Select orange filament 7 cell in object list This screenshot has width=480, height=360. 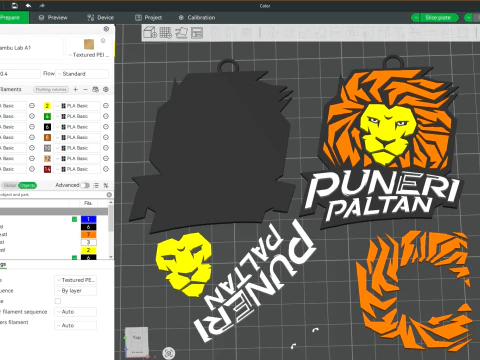click(x=88, y=234)
